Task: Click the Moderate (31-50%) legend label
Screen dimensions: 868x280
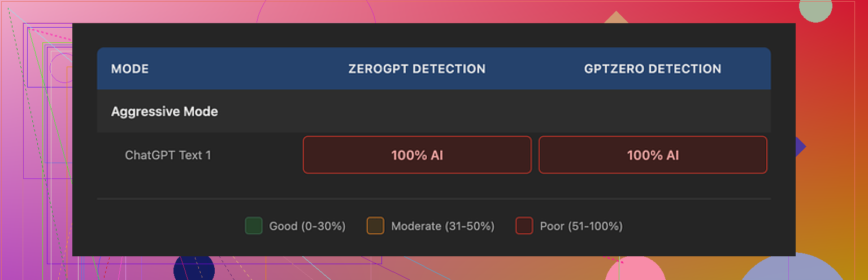Action: 442,226
